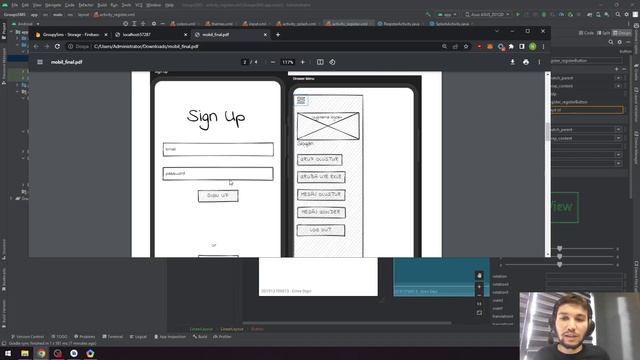Open the Profiler tool window

tap(222, 337)
